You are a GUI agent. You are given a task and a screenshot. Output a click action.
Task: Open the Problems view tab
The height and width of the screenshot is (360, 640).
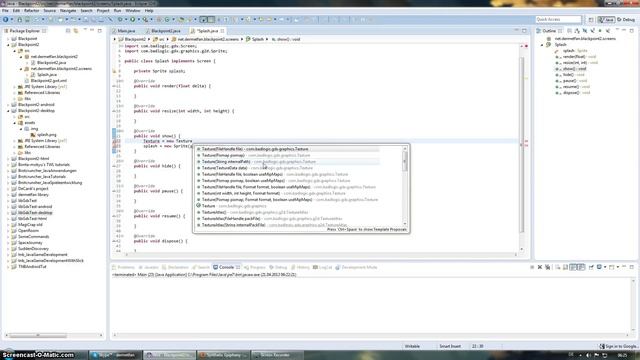[x=123, y=267]
